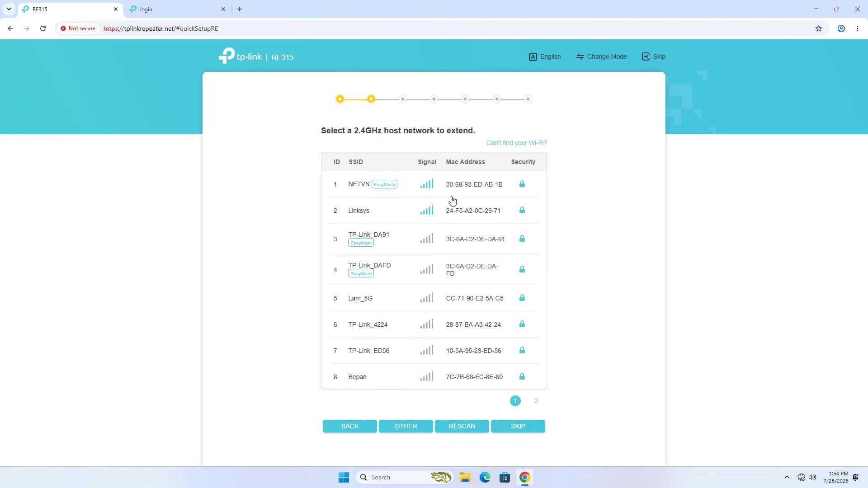The width and height of the screenshot is (868, 488).
Task: Open the Windows Start menu
Action: 344,477
